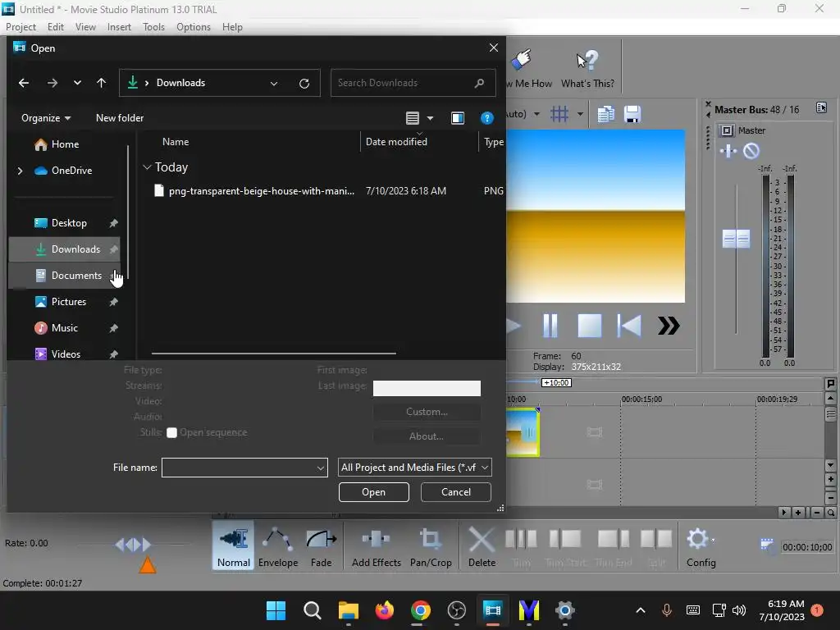Open the View menu
840x630 pixels.
[85, 27]
